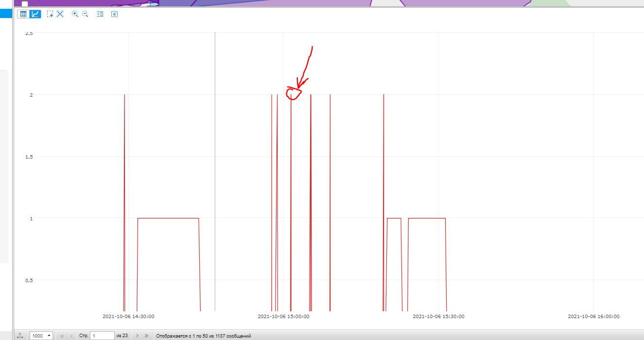Switch to table view mode
Viewport: 644px width, 340px height.
pos(23,14)
